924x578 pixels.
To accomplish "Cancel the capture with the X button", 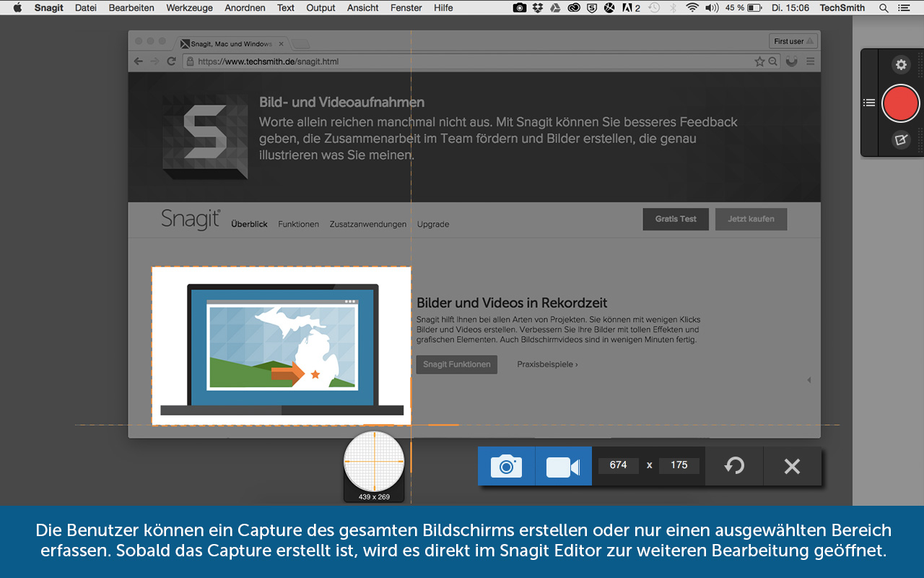I will (792, 466).
